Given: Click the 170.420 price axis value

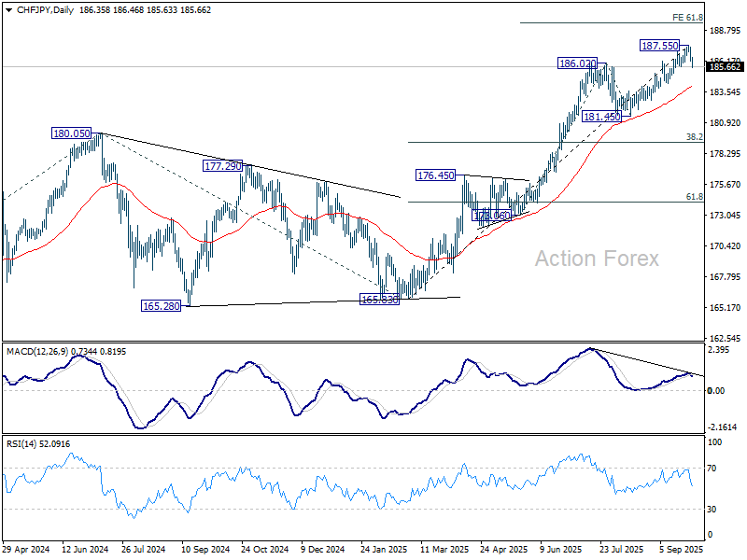Looking at the screenshot, I should click(726, 246).
